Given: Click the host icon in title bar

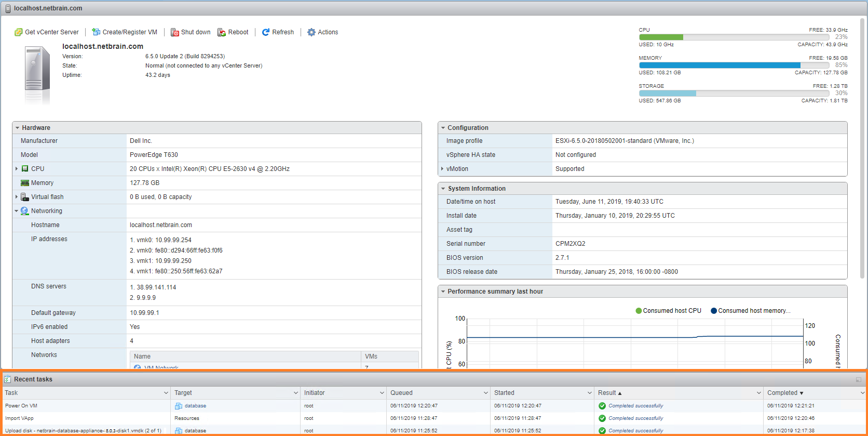Looking at the screenshot, I should [8, 8].
